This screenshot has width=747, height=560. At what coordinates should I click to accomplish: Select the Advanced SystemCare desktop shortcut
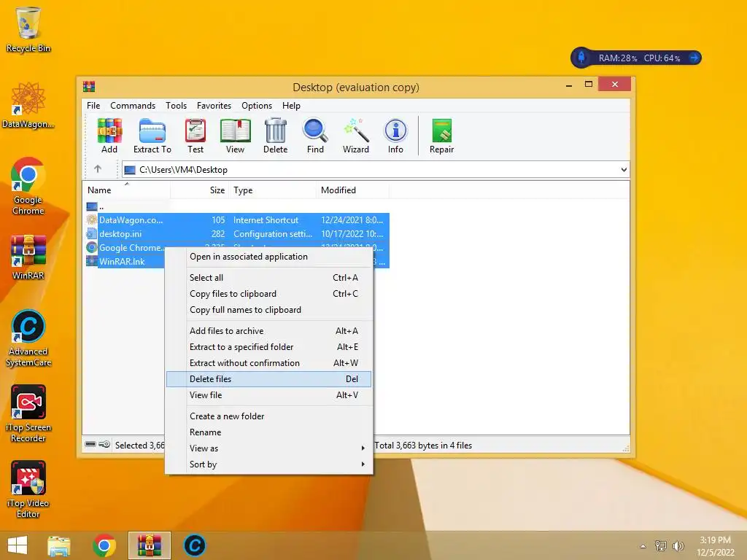point(28,338)
